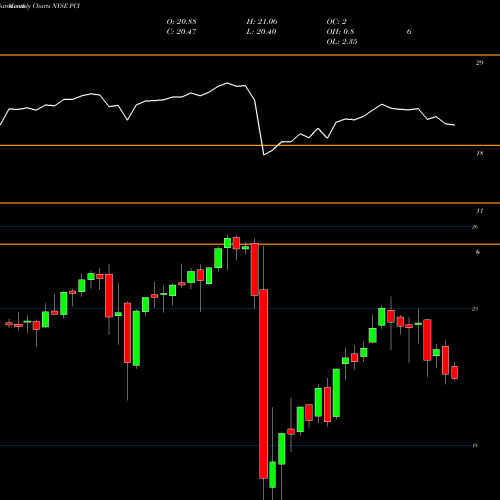500x500 pixels.
Task: Select the "OH: 0.8" reading
Action: [340, 32]
